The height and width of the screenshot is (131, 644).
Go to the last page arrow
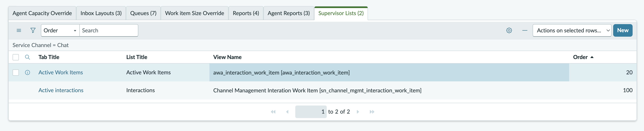(372, 112)
